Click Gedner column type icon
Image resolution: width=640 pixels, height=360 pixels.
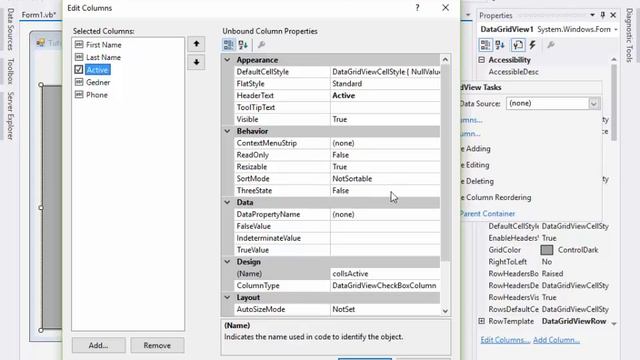(79, 82)
